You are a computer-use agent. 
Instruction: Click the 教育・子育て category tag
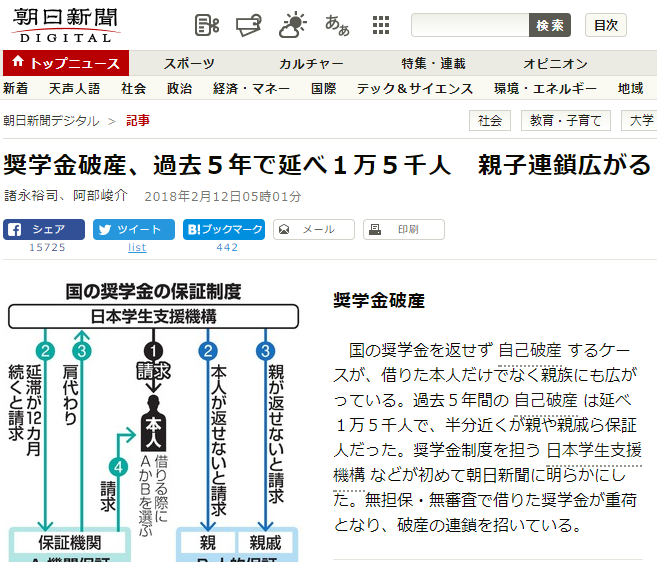pos(566,121)
